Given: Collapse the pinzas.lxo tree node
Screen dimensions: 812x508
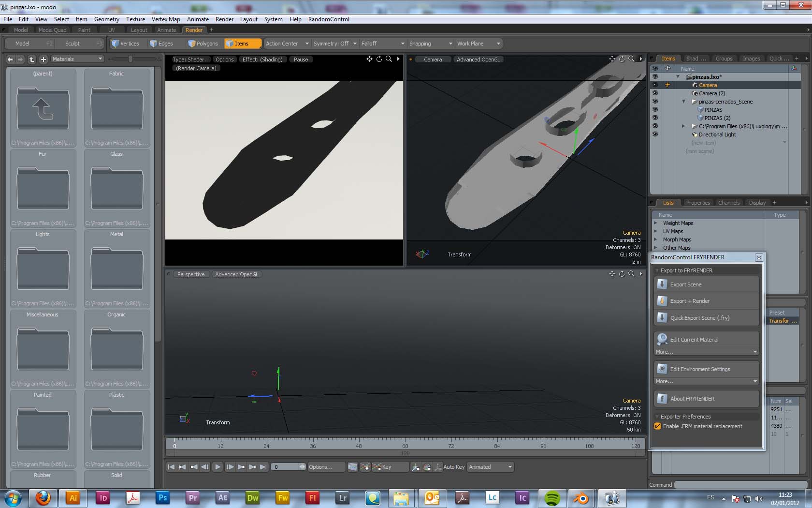Looking at the screenshot, I should pyautogui.click(x=678, y=77).
